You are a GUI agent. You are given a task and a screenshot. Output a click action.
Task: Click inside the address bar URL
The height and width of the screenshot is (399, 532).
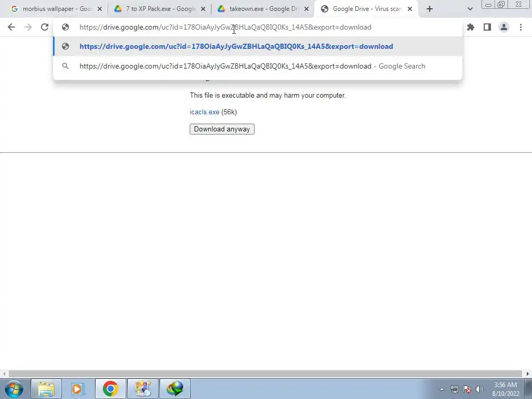tap(225, 27)
